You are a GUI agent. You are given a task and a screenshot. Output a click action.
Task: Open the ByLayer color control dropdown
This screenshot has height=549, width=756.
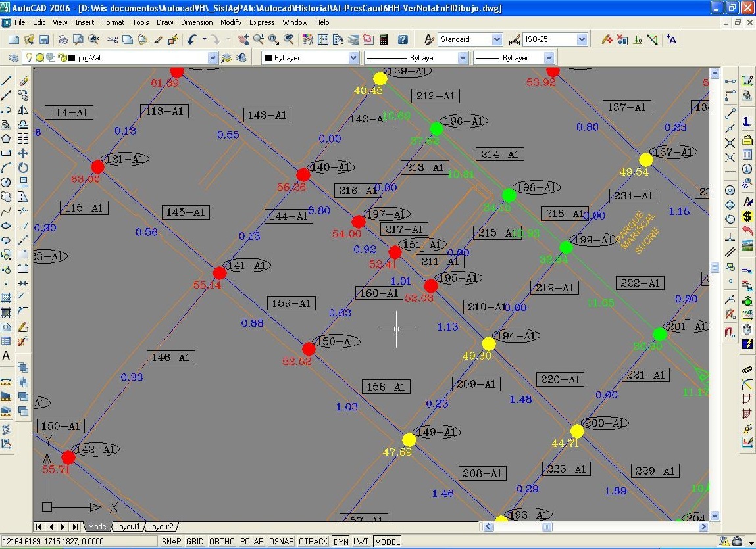(353, 58)
